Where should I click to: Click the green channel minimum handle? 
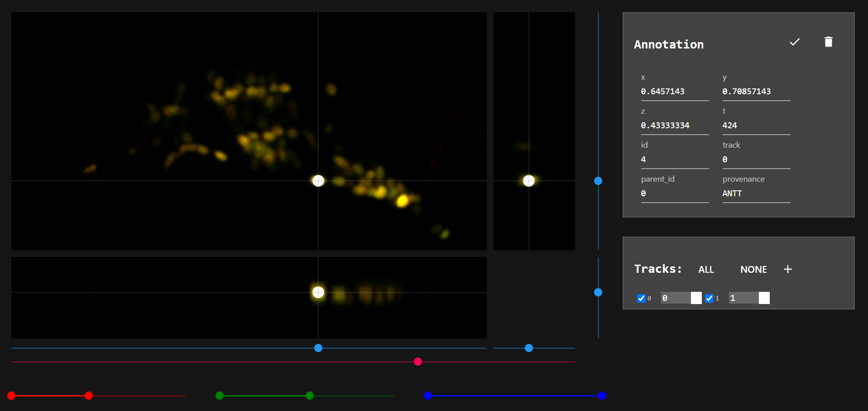[x=220, y=396]
